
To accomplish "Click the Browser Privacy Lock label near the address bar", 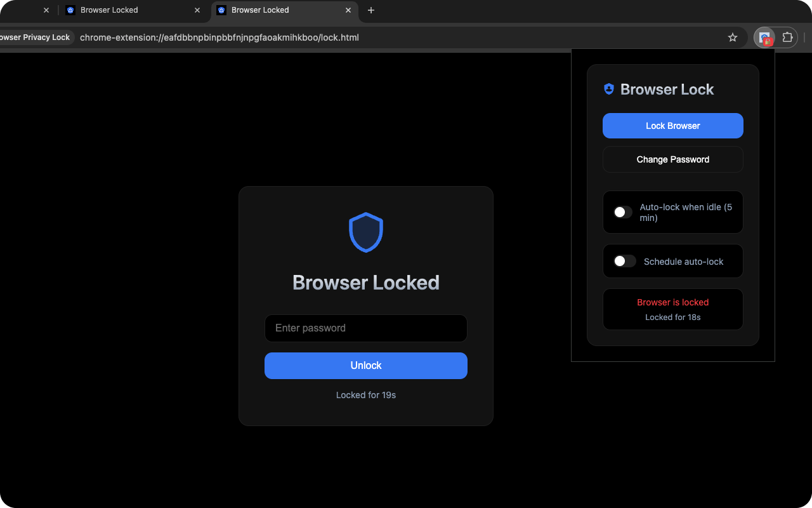I will tap(35, 37).
